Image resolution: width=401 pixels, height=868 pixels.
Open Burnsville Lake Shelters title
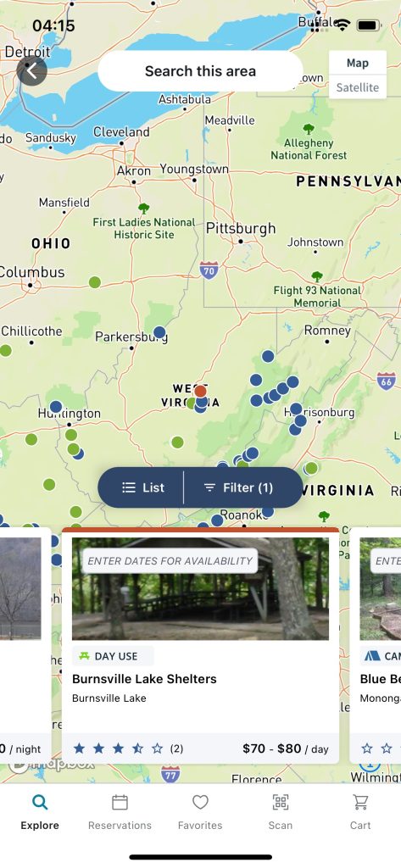(145, 679)
